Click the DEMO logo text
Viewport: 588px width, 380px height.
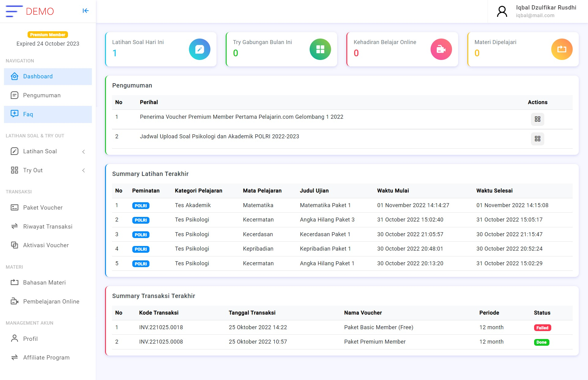tap(40, 11)
